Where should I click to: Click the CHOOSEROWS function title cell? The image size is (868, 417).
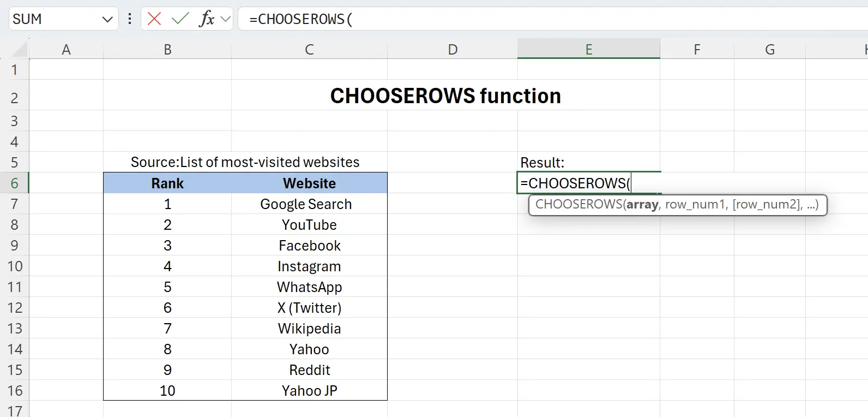coord(445,96)
